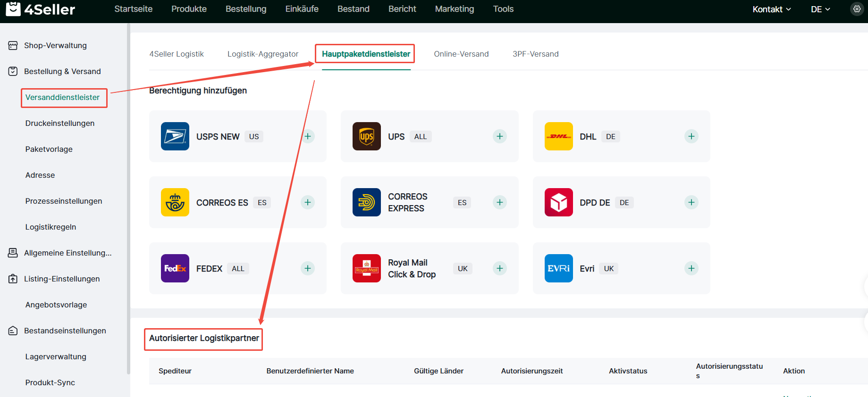Switch to Logistik-Aggregator tab
Screen dimensions: 868x397
(x=263, y=54)
